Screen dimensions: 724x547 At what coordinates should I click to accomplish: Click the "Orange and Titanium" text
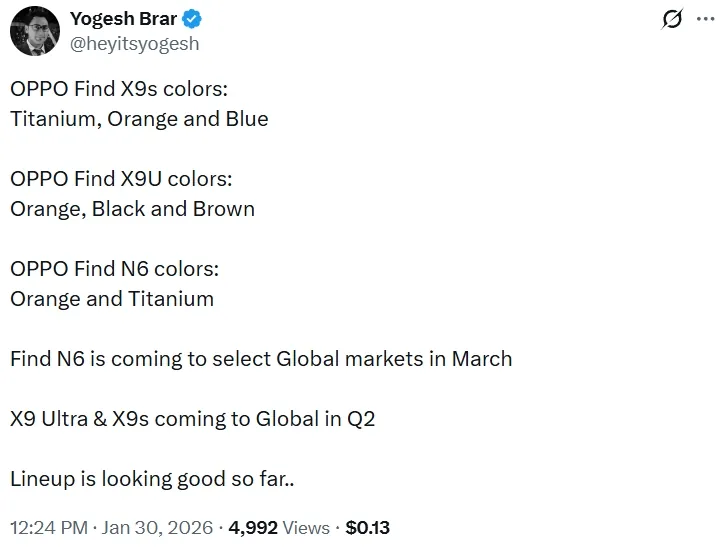click(112, 299)
